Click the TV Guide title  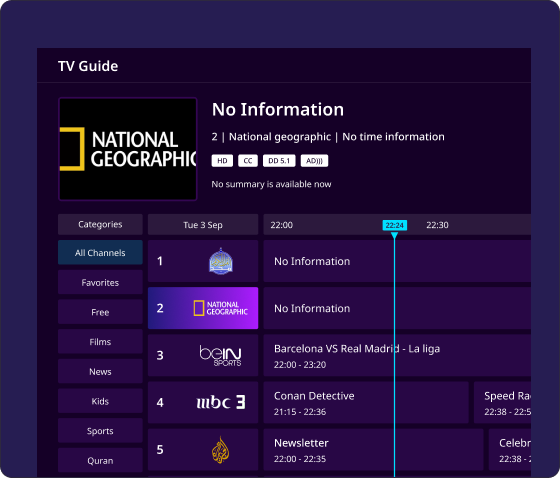point(88,66)
